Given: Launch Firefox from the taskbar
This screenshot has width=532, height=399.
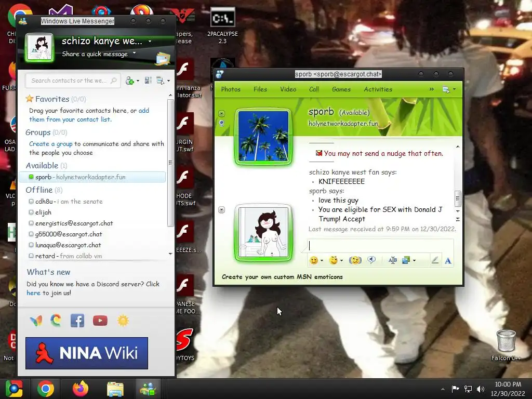Looking at the screenshot, I should click(81, 389).
